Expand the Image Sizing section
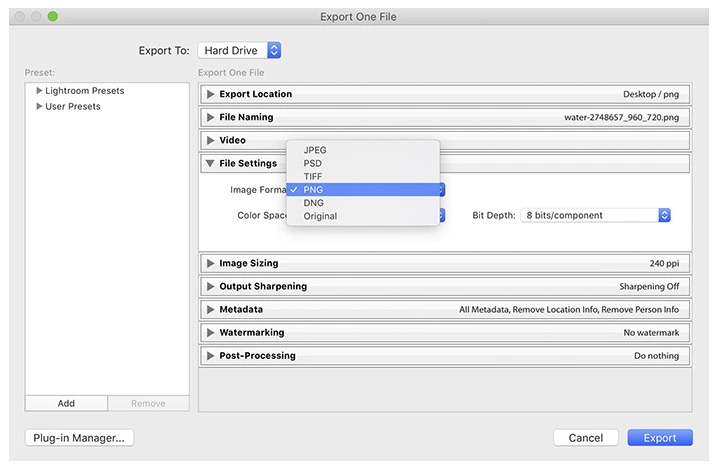 [210, 264]
